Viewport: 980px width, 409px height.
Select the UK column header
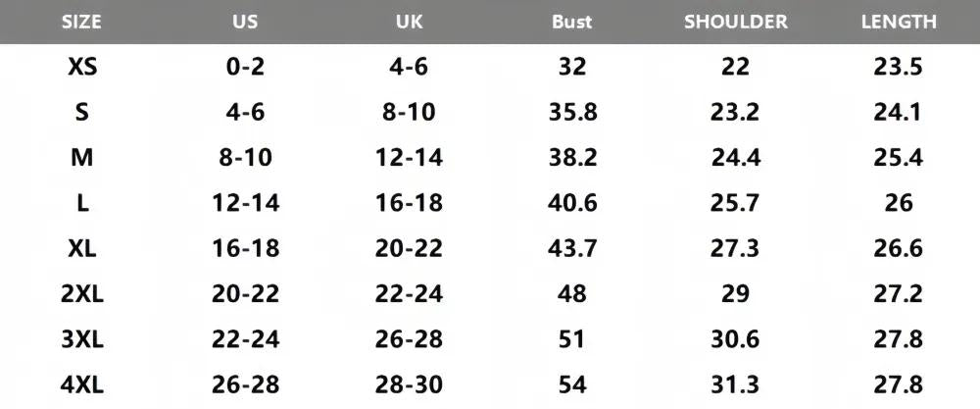tap(409, 22)
